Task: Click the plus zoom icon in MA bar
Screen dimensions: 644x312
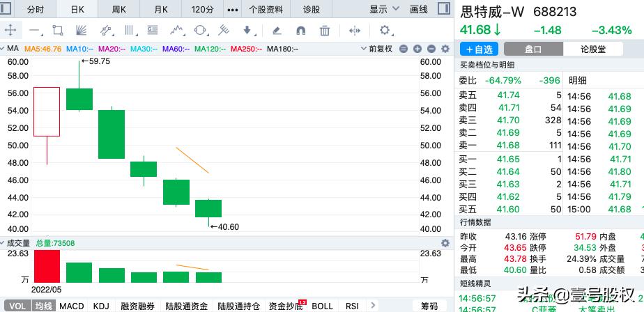Action: coord(417,49)
